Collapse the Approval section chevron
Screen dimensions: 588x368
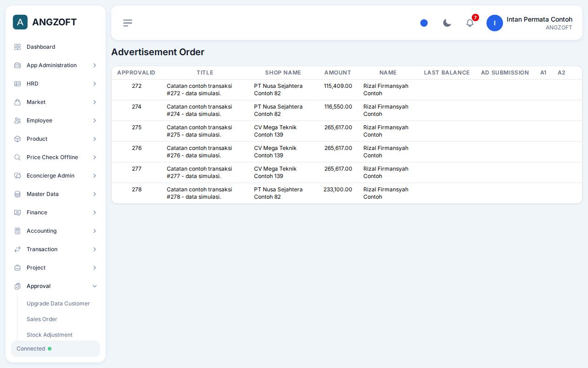coord(95,286)
